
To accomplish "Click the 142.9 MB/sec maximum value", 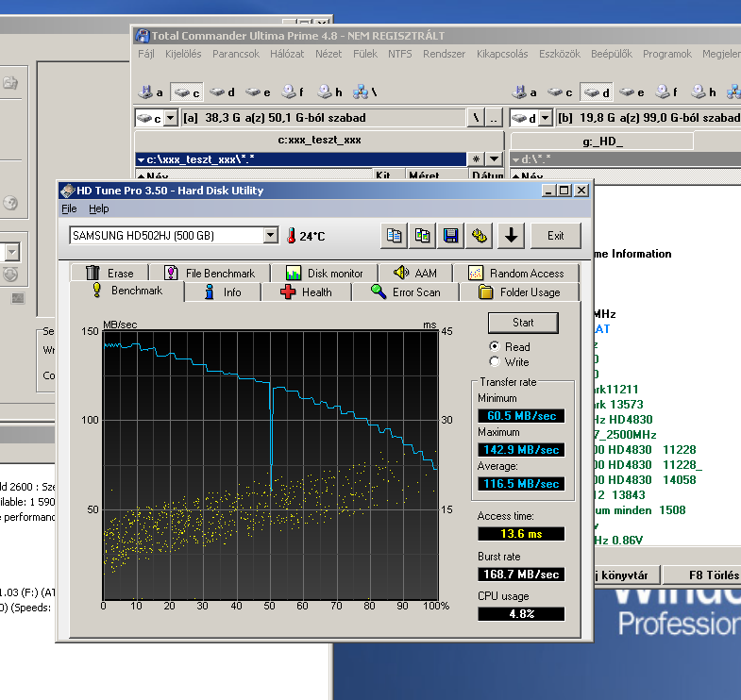I will [521, 450].
